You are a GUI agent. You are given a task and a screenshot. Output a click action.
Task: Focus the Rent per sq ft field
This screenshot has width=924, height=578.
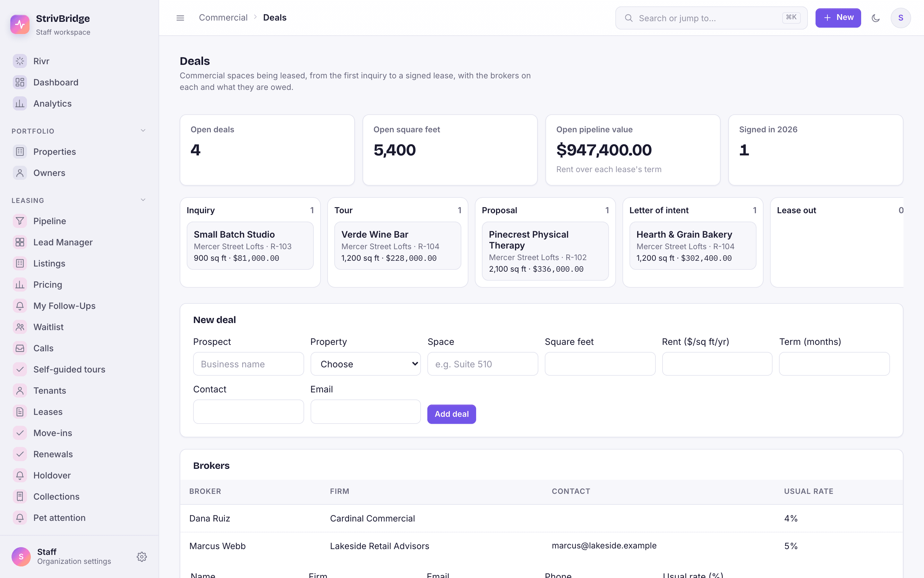[x=717, y=364]
